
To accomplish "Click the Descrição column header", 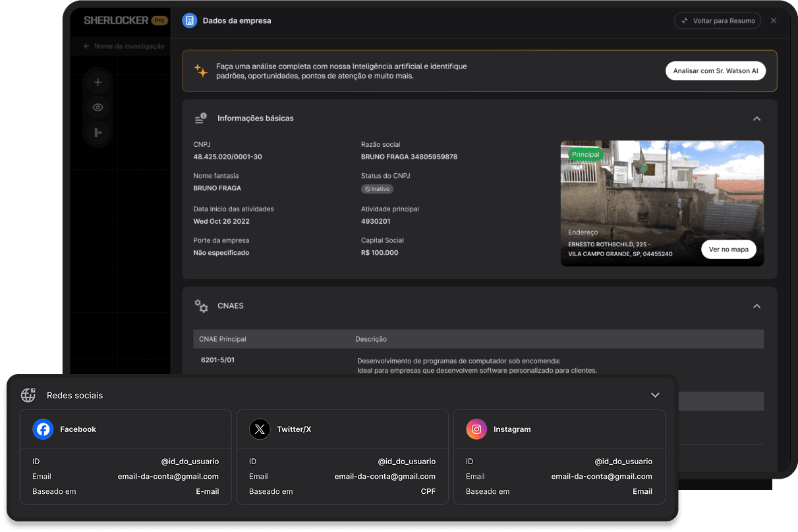I will pyautogui.click(x=371, y=339).
